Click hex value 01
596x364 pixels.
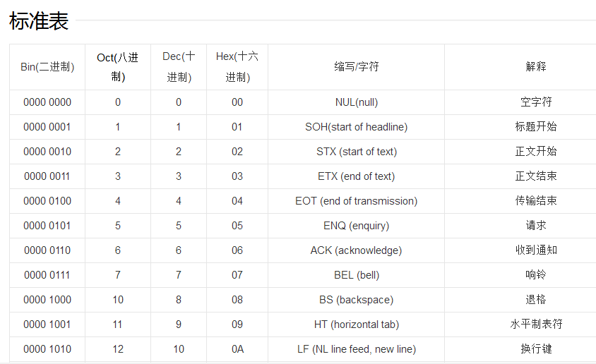tap(237, 127)
